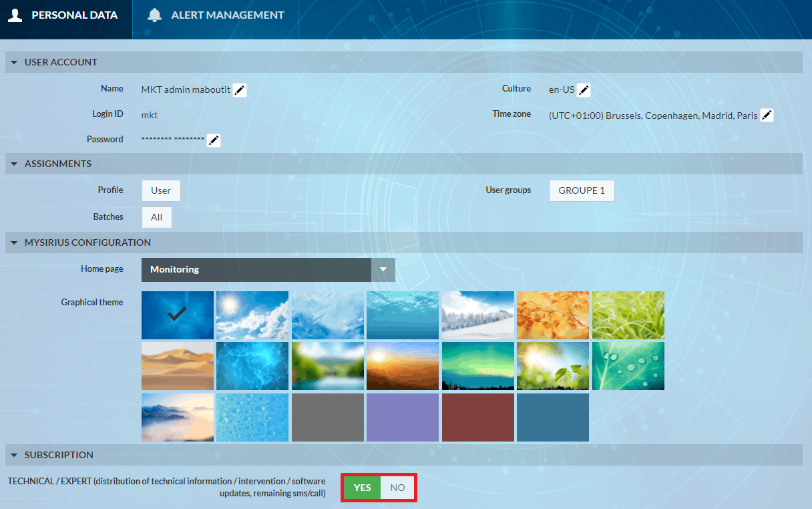
Task: Choose the sunny sky with clouds theme
Action: point(252,315)
